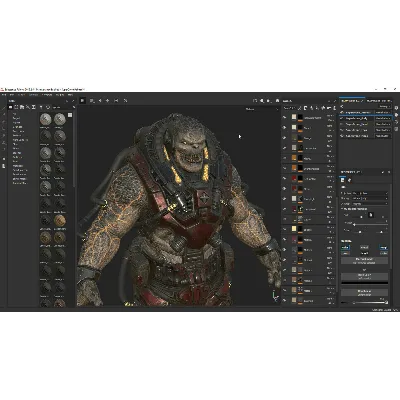Select the All shelf category
This screenshot has height=400, width=400.
(x=14, y=114)
